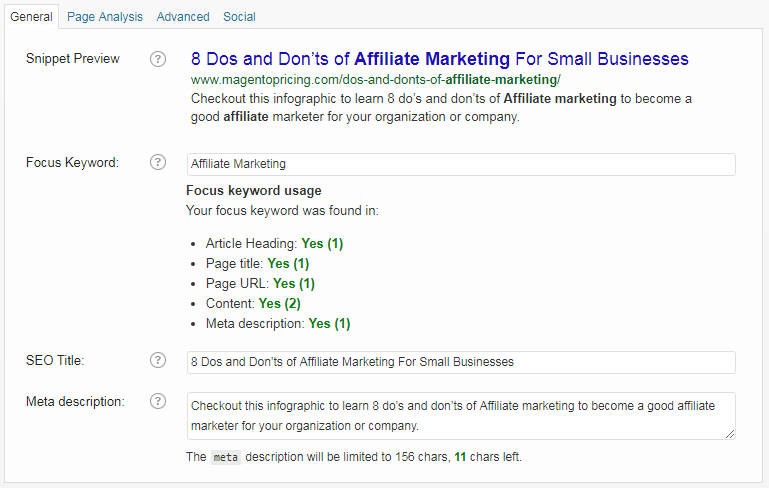Open the Page Analysis tab

click(105, 17)
